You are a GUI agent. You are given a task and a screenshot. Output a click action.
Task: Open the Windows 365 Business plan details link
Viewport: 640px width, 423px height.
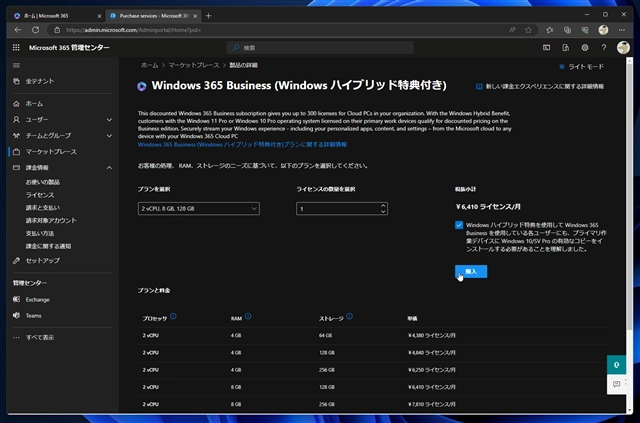242,145
